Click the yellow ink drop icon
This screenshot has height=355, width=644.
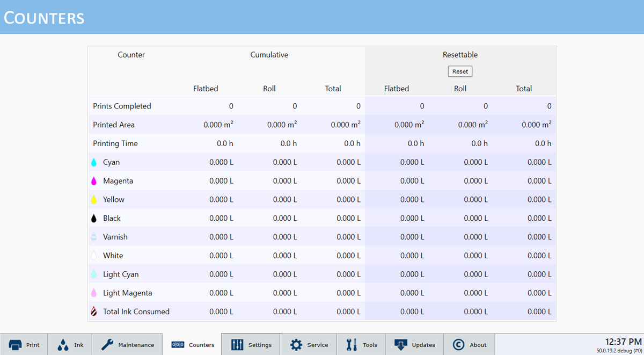point(94,200)
